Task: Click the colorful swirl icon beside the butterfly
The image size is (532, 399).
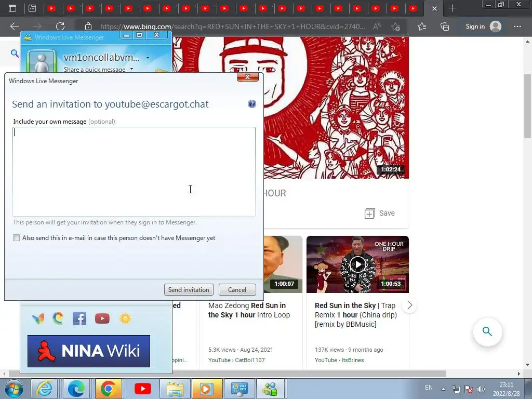Action: coord(58,318)
